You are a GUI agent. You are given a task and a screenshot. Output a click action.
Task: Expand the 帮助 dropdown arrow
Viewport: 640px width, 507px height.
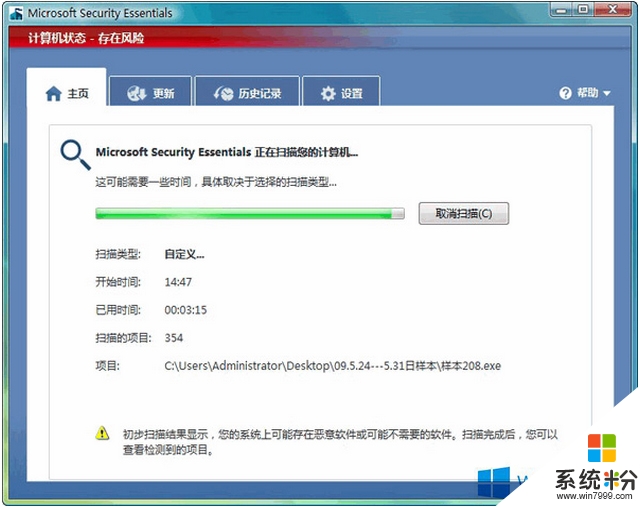607,93
